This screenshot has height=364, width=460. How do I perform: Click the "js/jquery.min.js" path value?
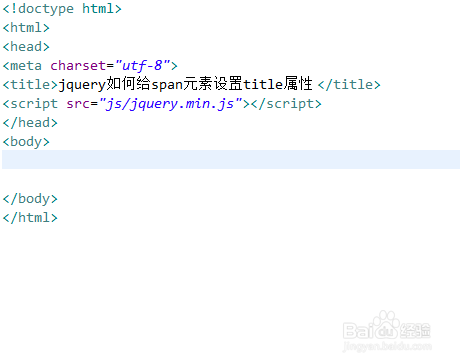[x=170, y=104]
